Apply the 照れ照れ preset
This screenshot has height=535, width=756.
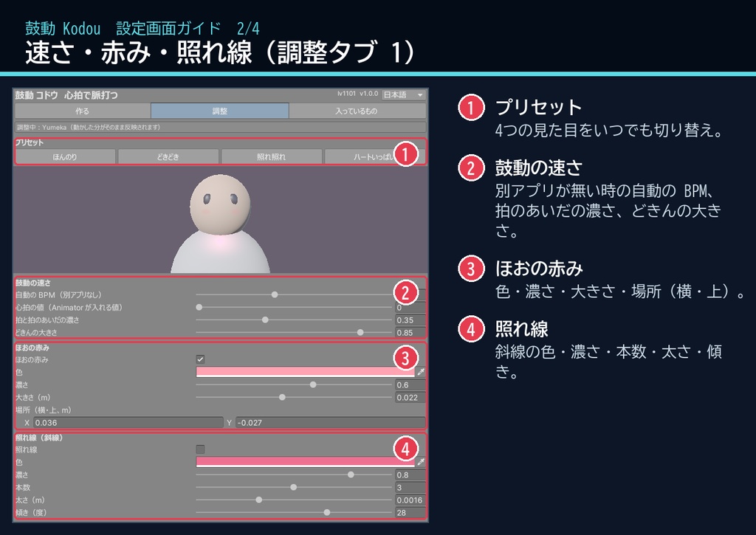click(272, 156)
